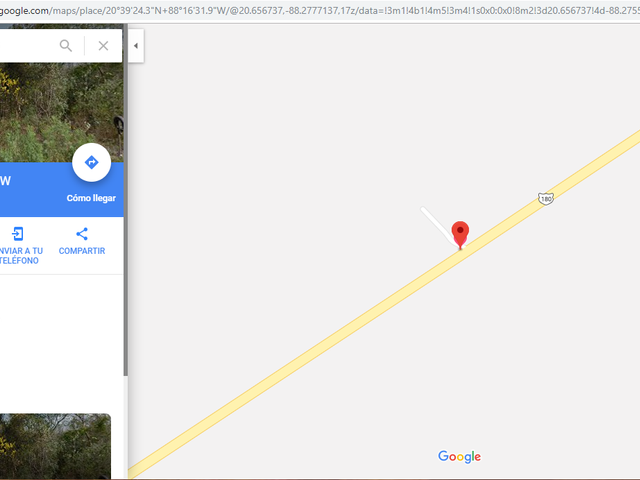Click the highway 180 shield badge

click(x=546, y=198)
